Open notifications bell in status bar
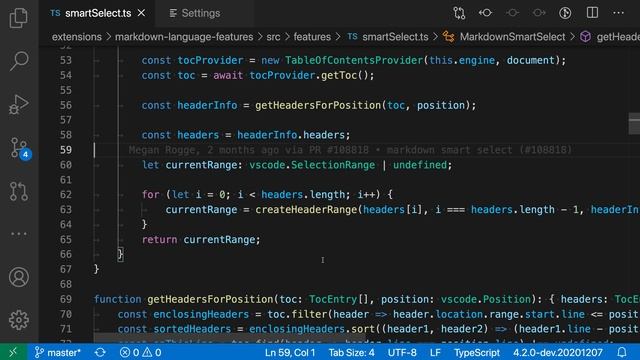 tap(622, 352)
